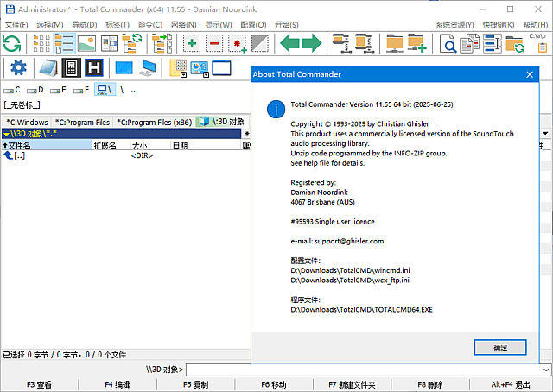Open the 命令(C) menu
The height and width of the screenshot is (392, 553).
point(150,25)
